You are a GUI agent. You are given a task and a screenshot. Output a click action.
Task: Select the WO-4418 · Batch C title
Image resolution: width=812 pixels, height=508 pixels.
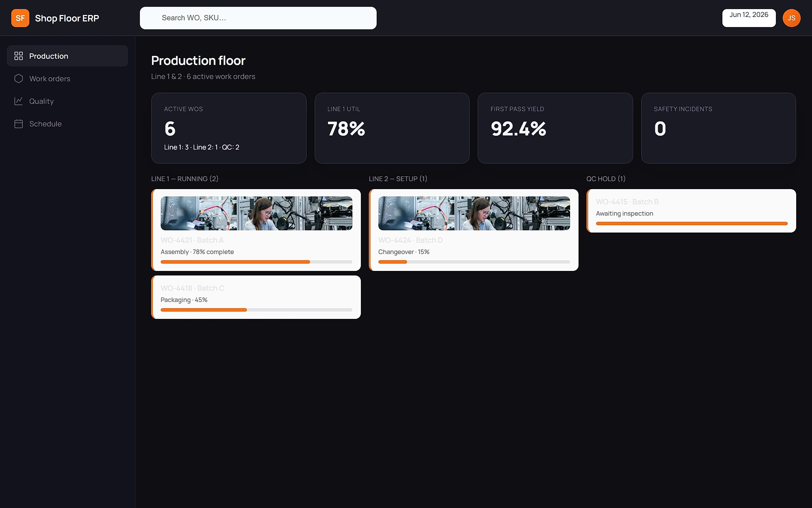click(192, 288)
